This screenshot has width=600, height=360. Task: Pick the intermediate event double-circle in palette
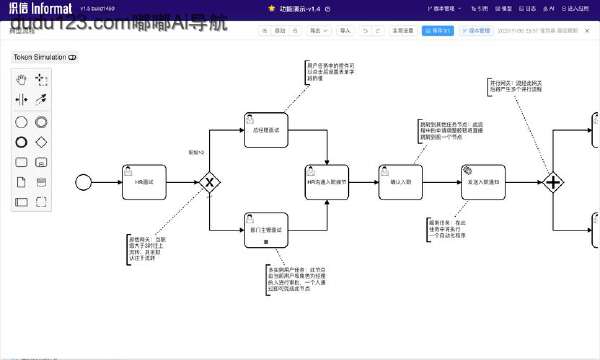pyautogui.click(x=41, y=122)
